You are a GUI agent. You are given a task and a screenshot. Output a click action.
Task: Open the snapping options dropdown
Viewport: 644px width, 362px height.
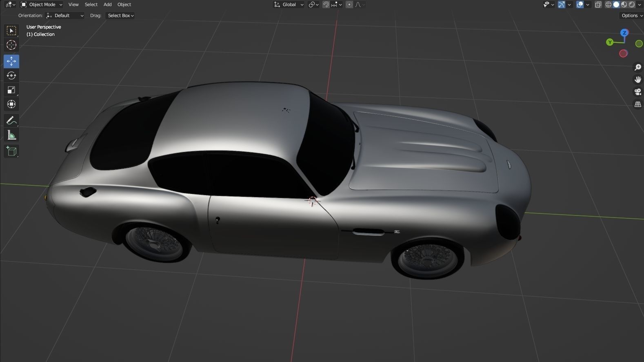(x=337, y=4)
